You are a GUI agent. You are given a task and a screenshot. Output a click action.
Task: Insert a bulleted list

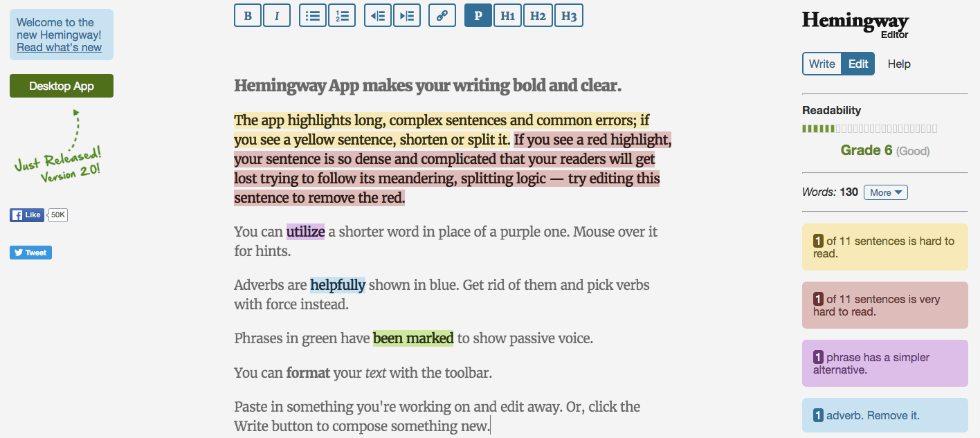point(313,16)
